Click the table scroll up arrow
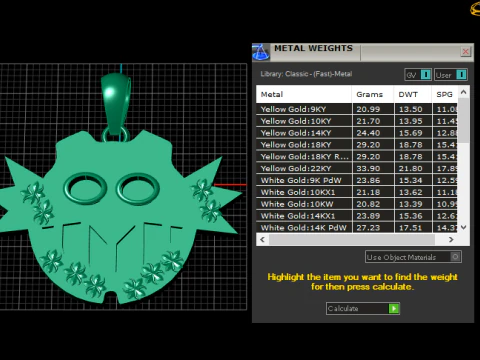This screenshot has height=360, width=480. [463, 92]
